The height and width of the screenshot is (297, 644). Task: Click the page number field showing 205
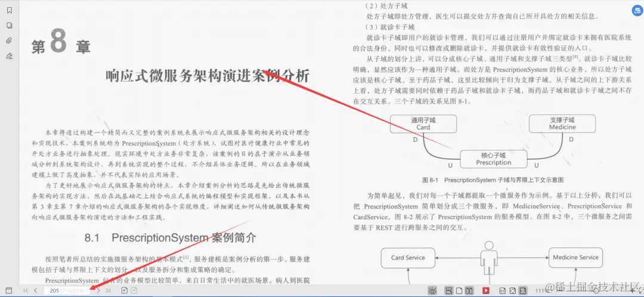pyautogui.click(x=67, y=290)
